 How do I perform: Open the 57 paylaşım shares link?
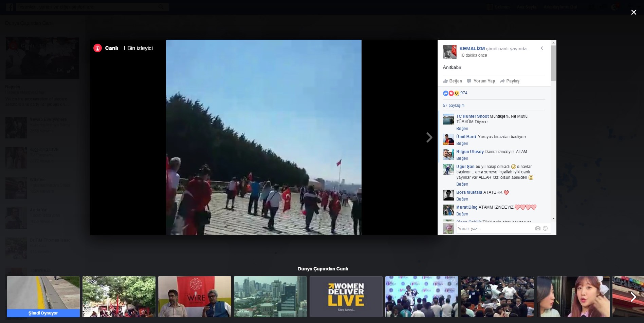point(453,106)
